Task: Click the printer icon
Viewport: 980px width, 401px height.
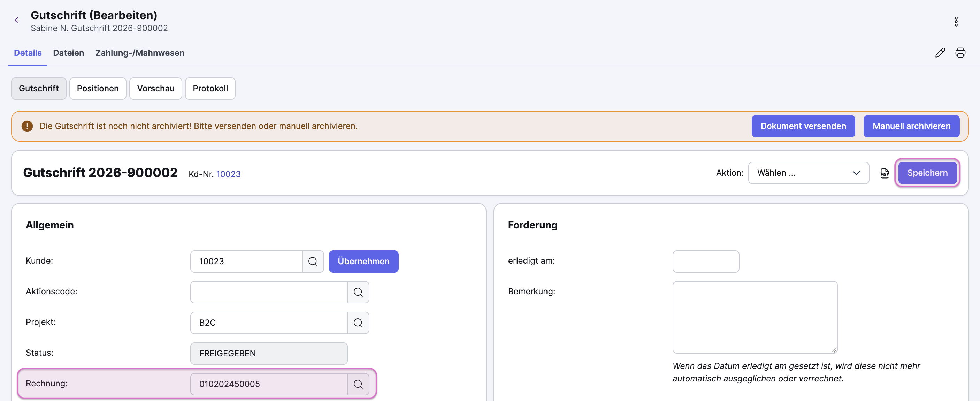Action: pos(960,53)
